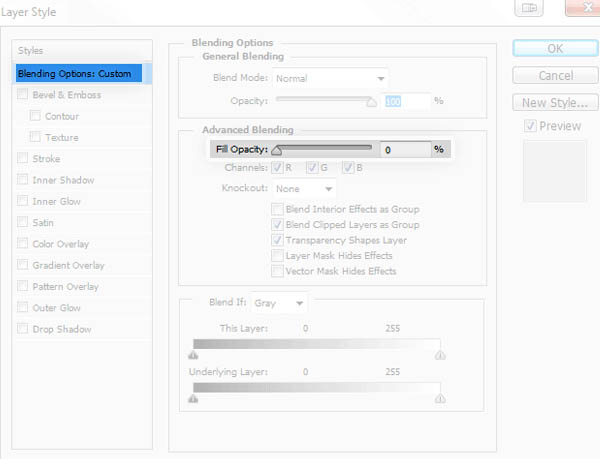This screenshot has height=459, width=600.
Task: Uncheck the Preview checkbox
Action: coord(530,126)
